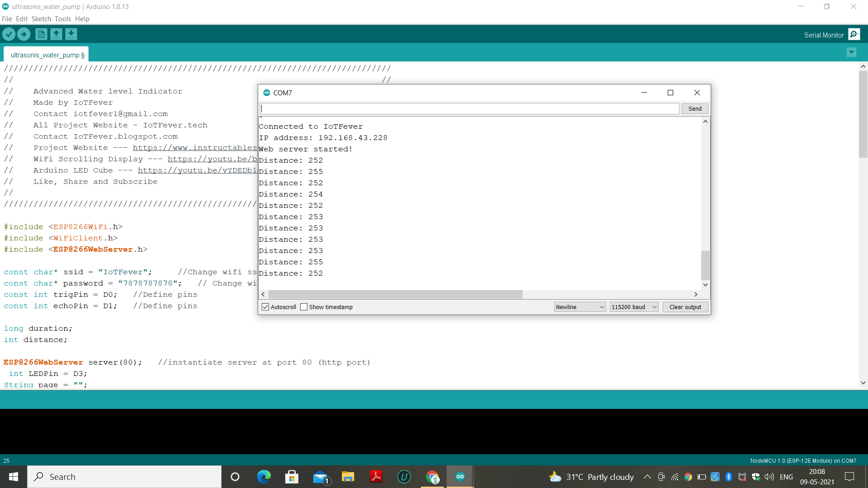Click the Arduino IDE taskbar icon

(x=460, y=477)
